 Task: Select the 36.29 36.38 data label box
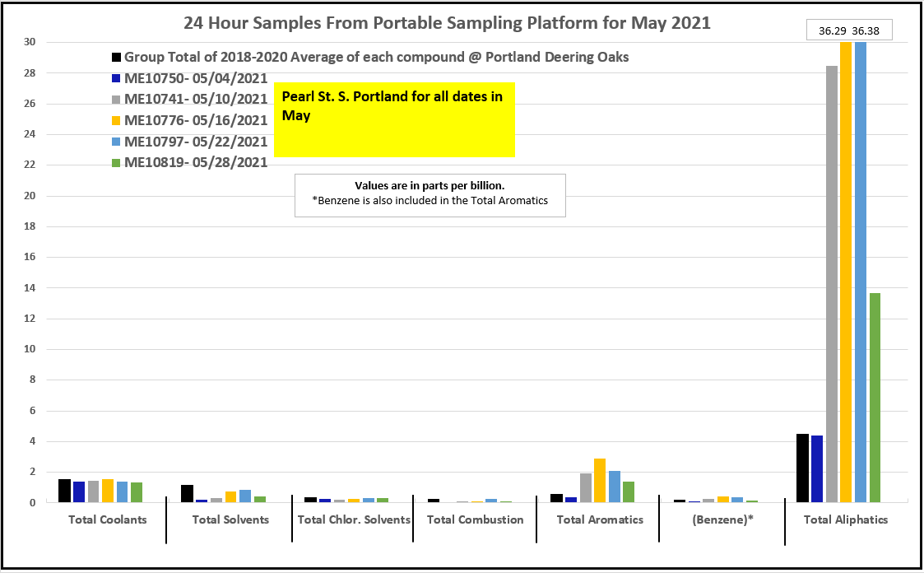coord(847,31)
